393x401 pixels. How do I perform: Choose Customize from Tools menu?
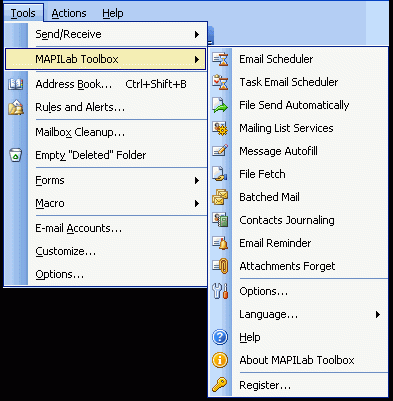106,251
